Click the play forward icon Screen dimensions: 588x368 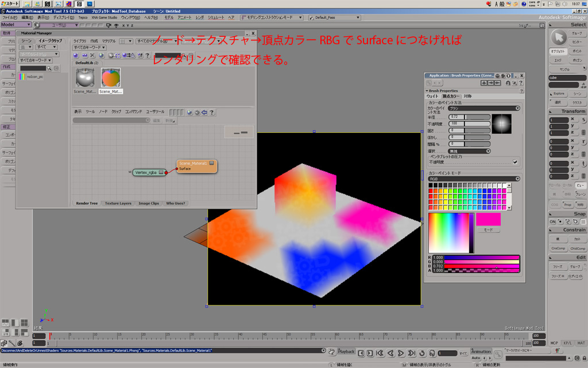tap(401, 353)
